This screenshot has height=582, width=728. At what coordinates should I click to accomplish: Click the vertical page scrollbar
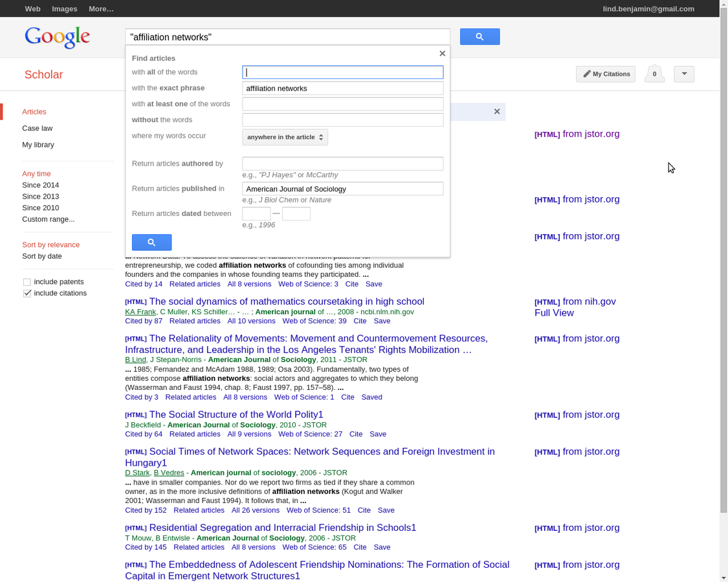tap(723, 260)
